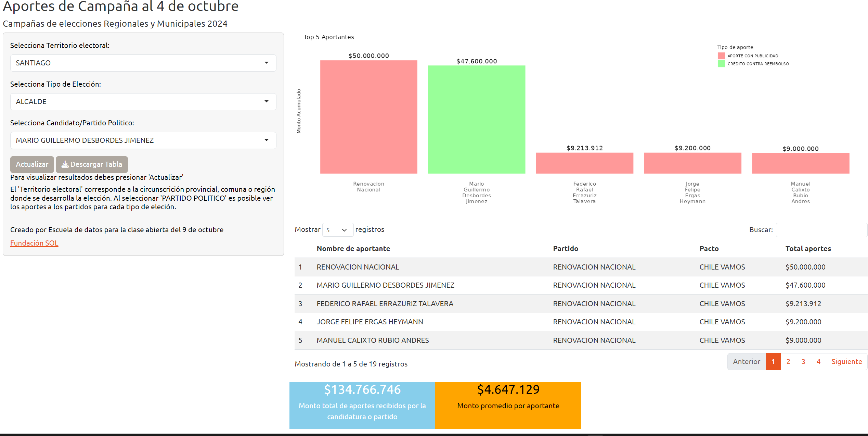Sort table by Nombre de aportante header
Screen dimensions: 868x436
[x=353, y=249]
